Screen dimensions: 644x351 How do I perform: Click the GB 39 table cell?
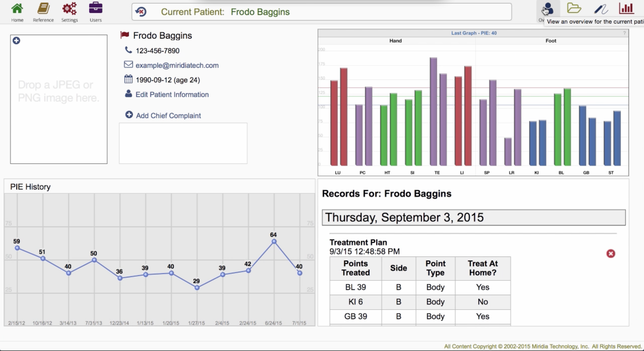pos(356,317)
